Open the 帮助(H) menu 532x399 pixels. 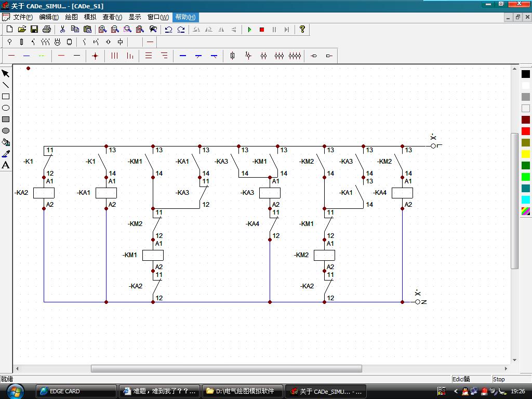185,17
